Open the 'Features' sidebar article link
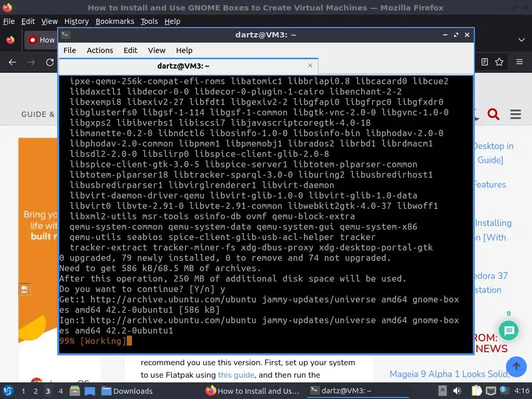 coord(490,184)
